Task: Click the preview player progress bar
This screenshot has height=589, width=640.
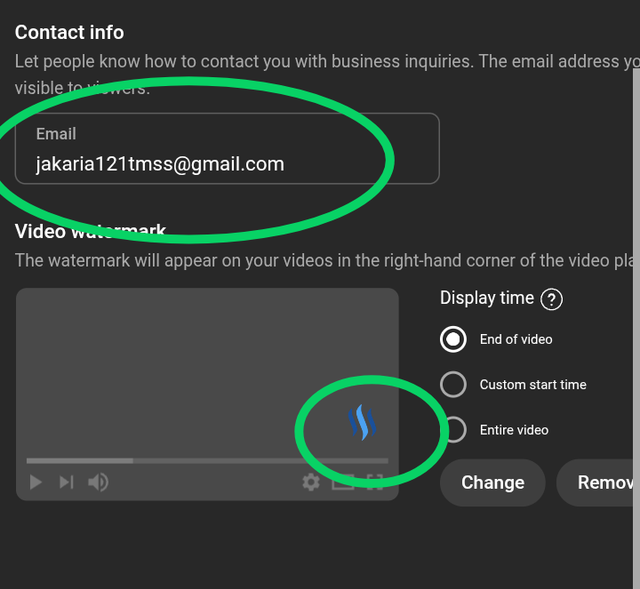Action: click(x=207, y=461)
